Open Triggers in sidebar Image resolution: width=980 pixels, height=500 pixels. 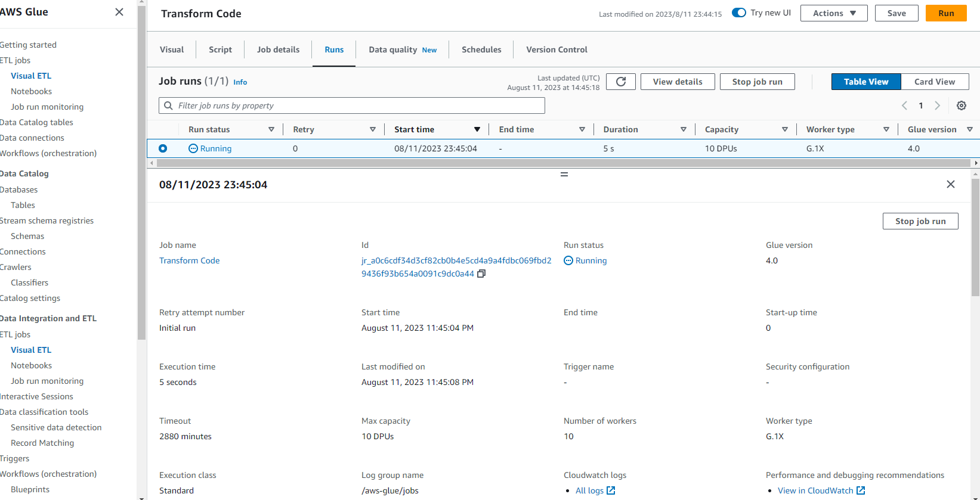click(14, 458)
